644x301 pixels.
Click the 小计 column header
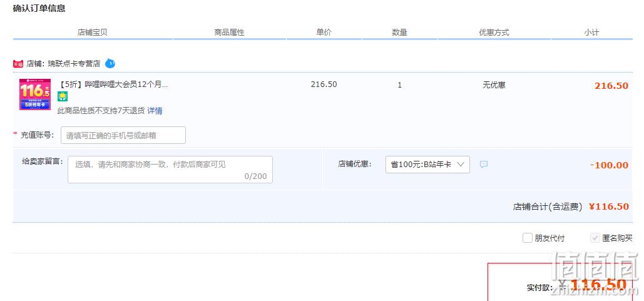click(x=591, y=33)
